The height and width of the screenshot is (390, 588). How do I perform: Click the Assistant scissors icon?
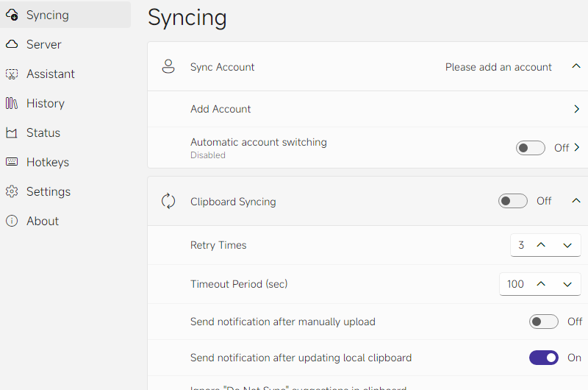[12, 74]
